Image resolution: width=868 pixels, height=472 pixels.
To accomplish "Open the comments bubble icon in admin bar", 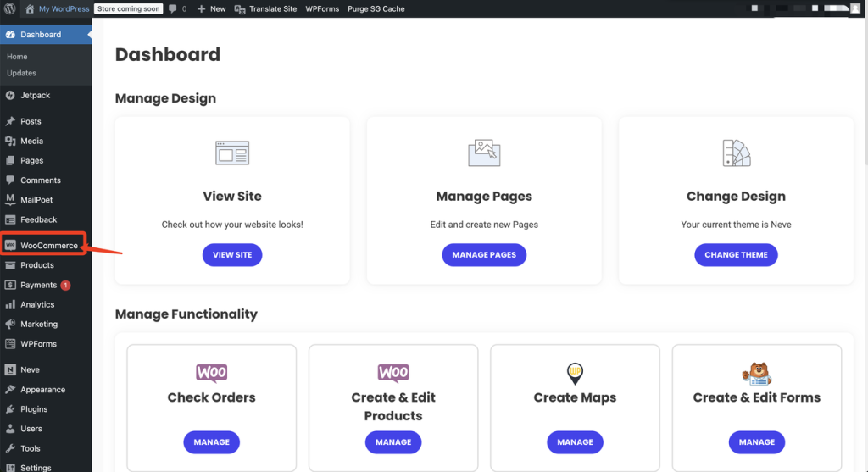I will pos(172,9).
